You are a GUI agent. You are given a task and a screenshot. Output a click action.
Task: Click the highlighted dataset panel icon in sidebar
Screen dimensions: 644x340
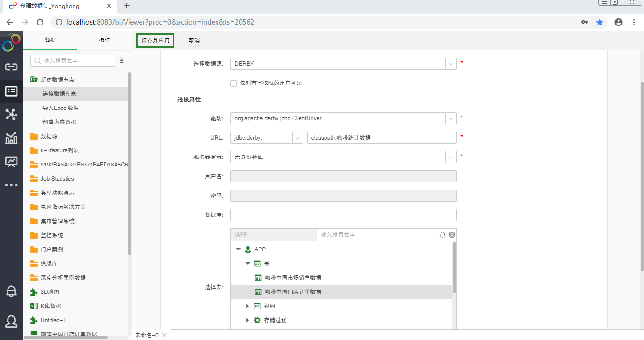click(x=10, y=91)
